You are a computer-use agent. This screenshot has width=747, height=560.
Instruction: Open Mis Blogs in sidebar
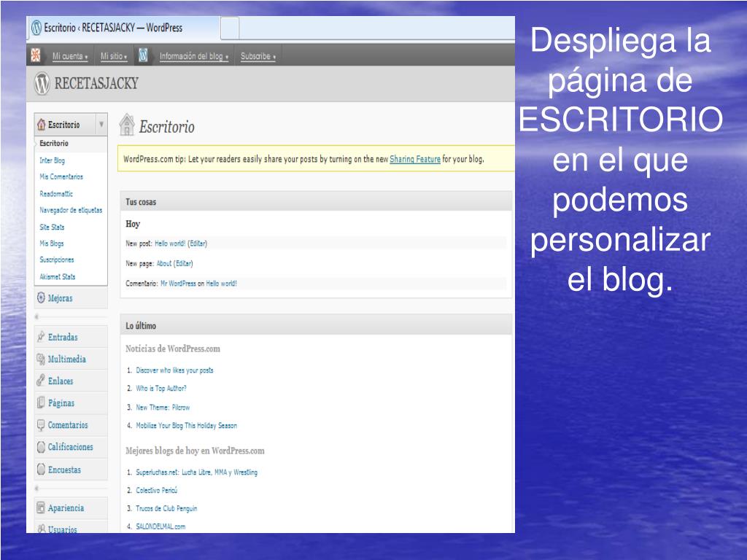pos(52,244)
